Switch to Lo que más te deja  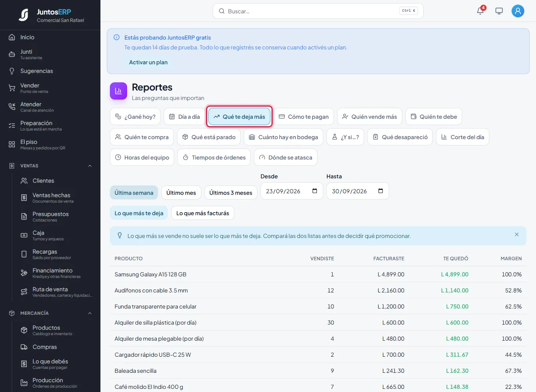139,213
